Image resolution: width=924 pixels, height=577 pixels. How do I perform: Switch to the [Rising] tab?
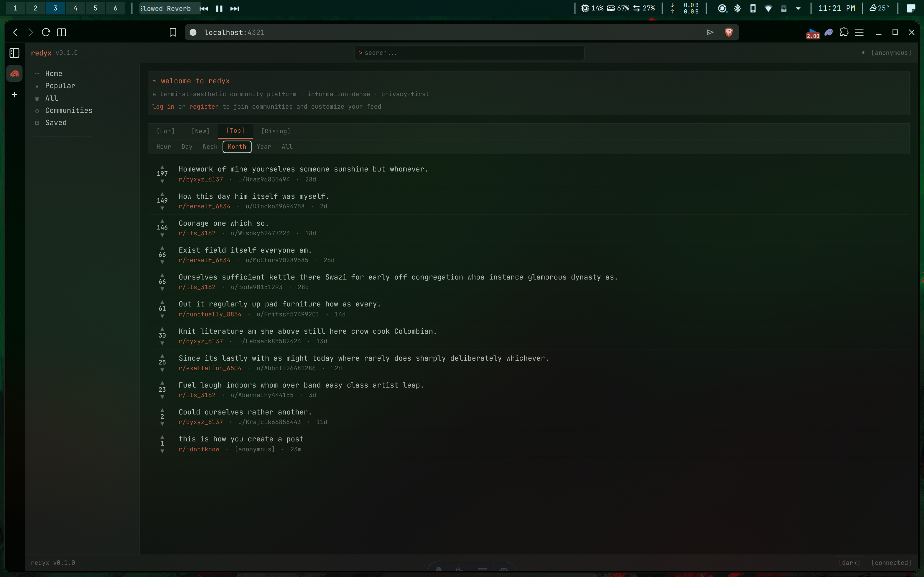pyautogui.click(x=276, y=131)
